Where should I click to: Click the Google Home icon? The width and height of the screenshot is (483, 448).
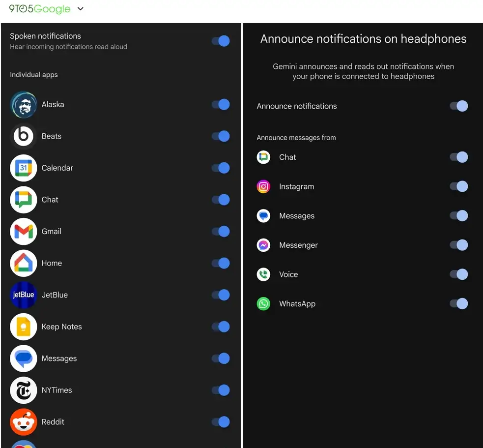click(x=23, y=263)
